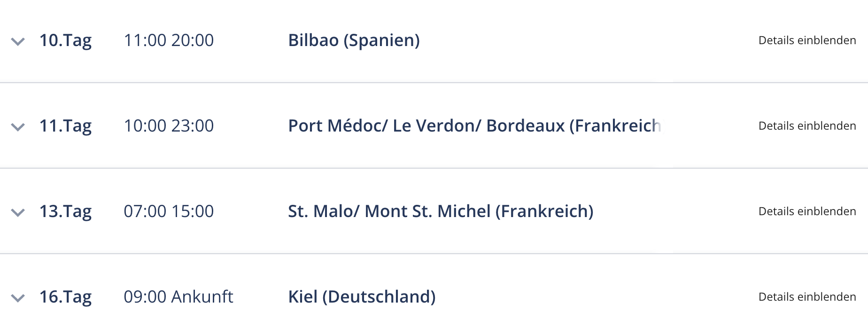Click the Kiel (Deutschland) port title
868x327 pixels.
click(362, 297)
